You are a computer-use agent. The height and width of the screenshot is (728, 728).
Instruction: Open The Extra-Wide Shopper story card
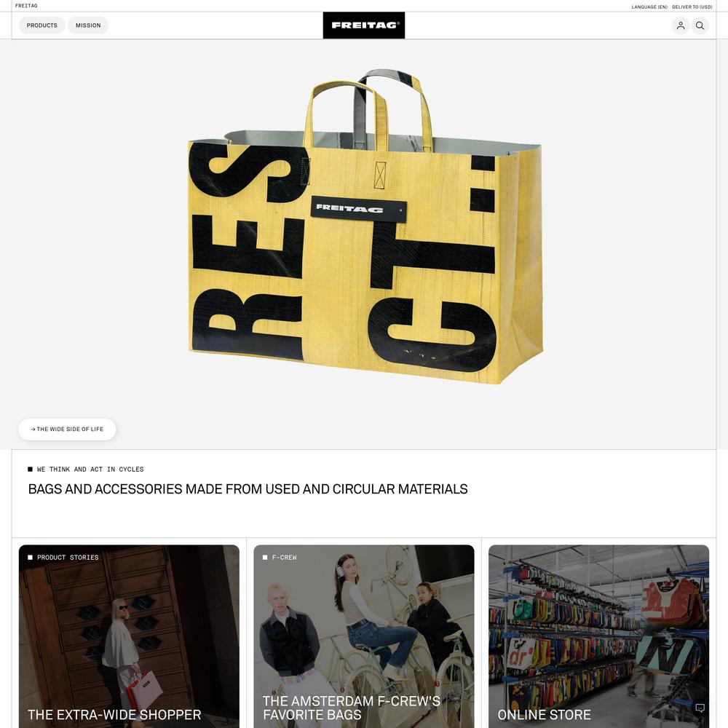(x=129, y=636)
